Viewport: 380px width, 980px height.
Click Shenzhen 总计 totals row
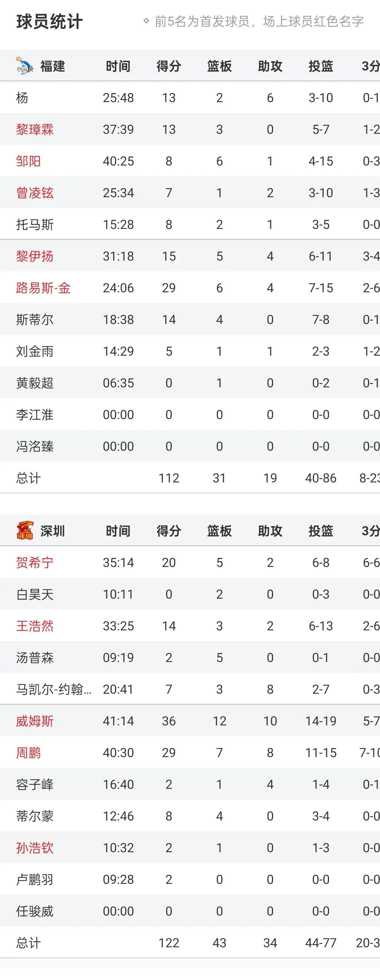[x=28, y=943]
